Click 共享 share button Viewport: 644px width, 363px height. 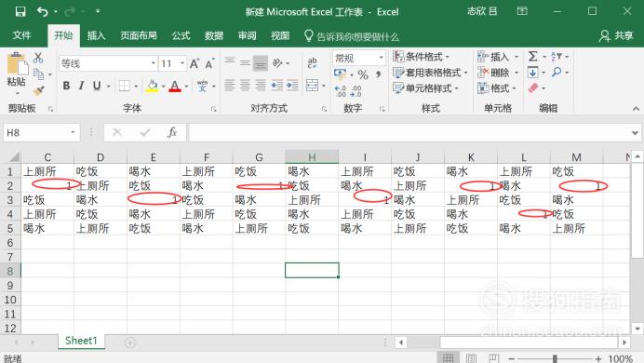pyautogui.click(x=616, y=35)
